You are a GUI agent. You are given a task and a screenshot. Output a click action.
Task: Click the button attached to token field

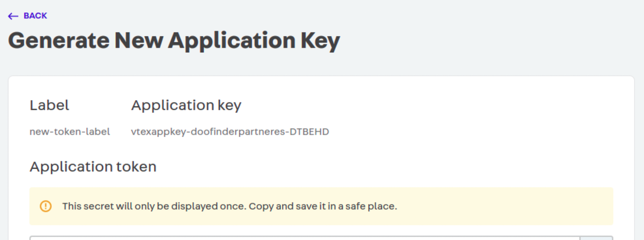(596, 238)
